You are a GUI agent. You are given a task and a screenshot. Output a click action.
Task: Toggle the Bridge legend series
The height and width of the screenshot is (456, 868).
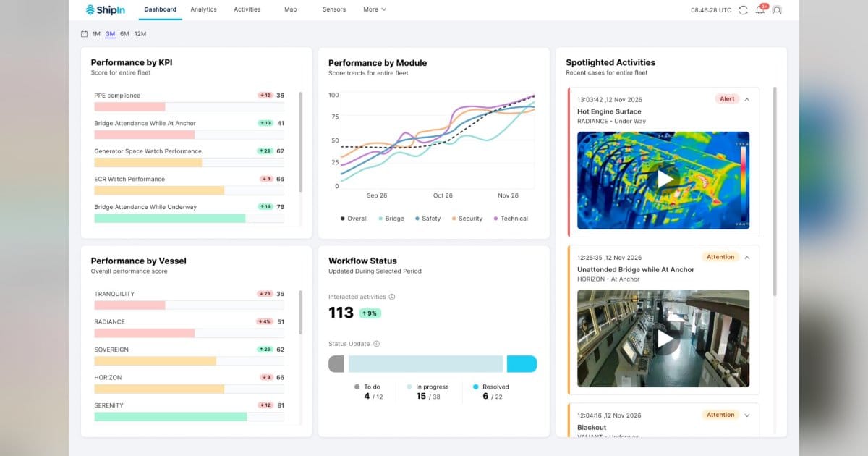pyautogui.click(x=391, y=219)
